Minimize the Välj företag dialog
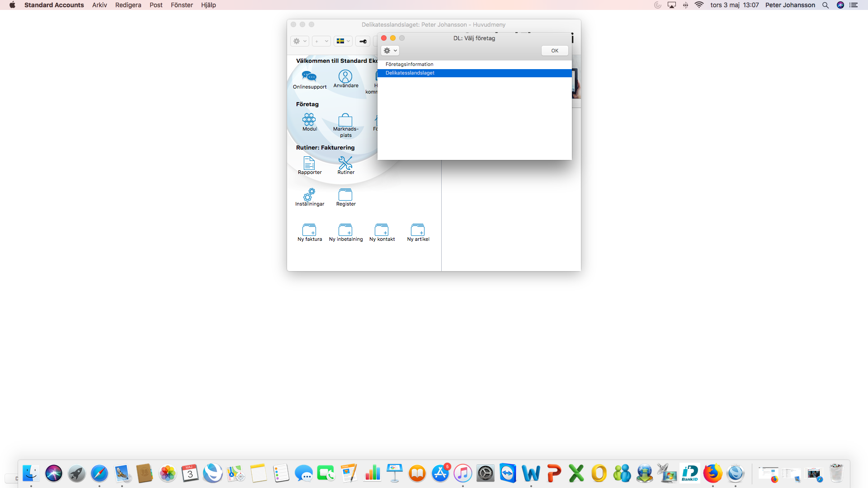 pos(393,38)
